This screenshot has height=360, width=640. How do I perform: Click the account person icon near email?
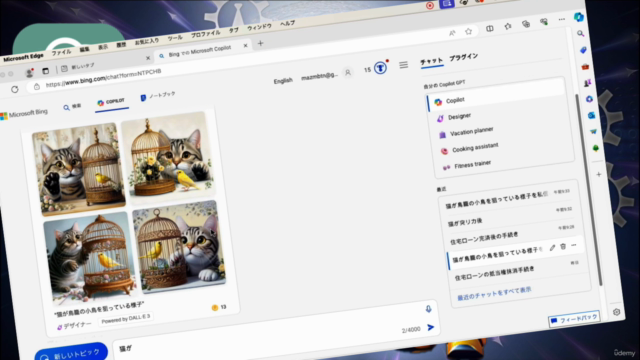click(348, 73)
